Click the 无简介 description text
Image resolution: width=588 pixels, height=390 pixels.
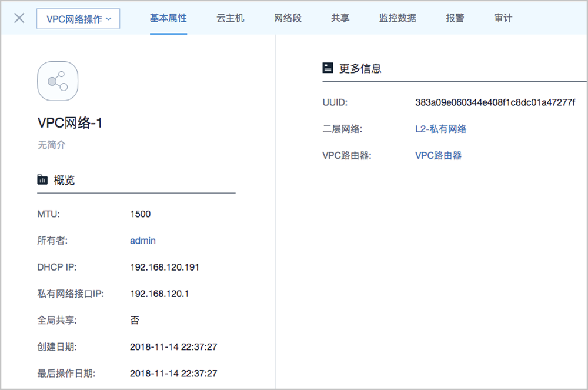point(51,145)
